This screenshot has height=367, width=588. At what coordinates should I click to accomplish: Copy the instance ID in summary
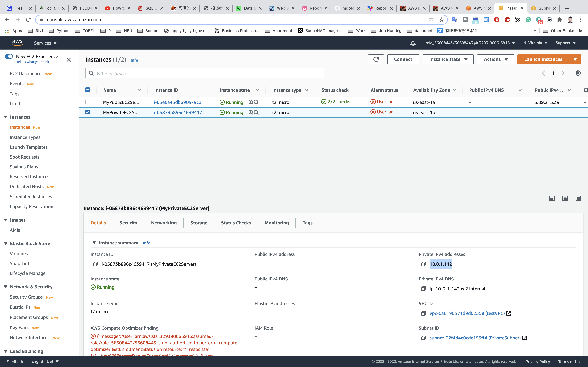coord(95,264)
